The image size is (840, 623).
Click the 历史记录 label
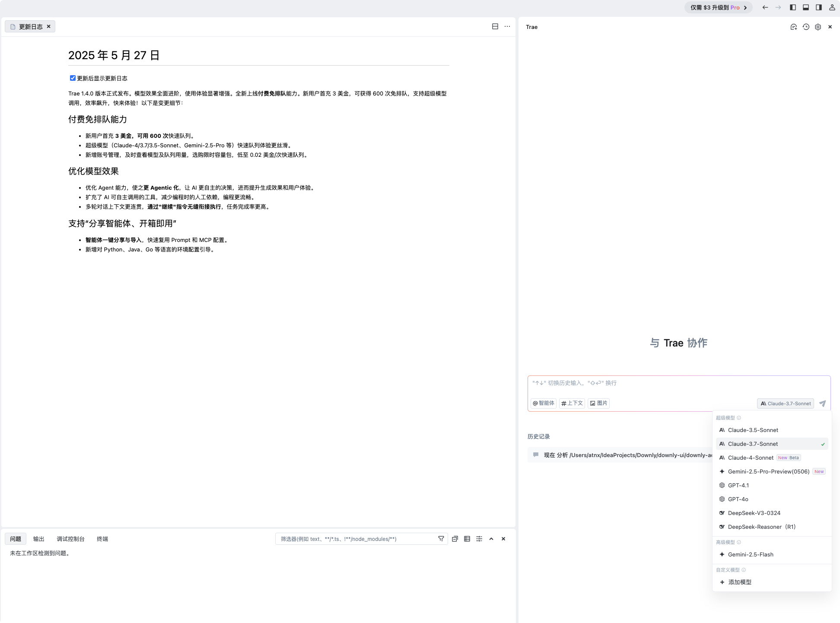538,436
